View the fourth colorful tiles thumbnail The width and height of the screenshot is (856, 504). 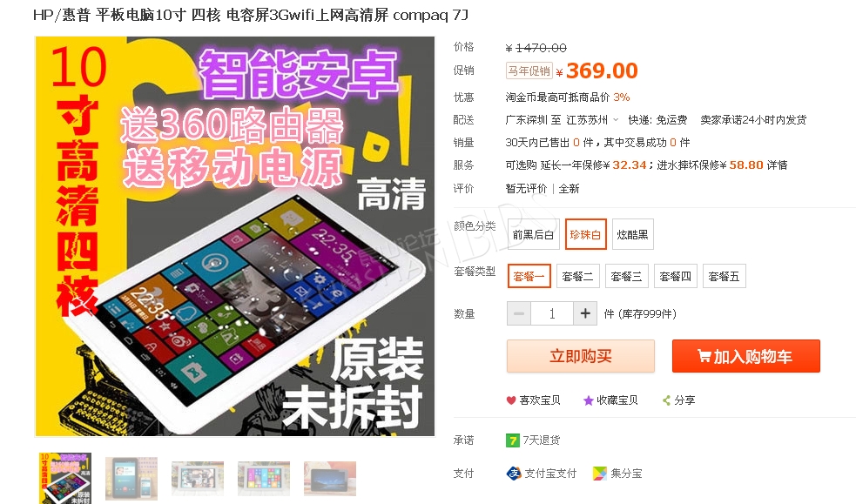[264, 479]
